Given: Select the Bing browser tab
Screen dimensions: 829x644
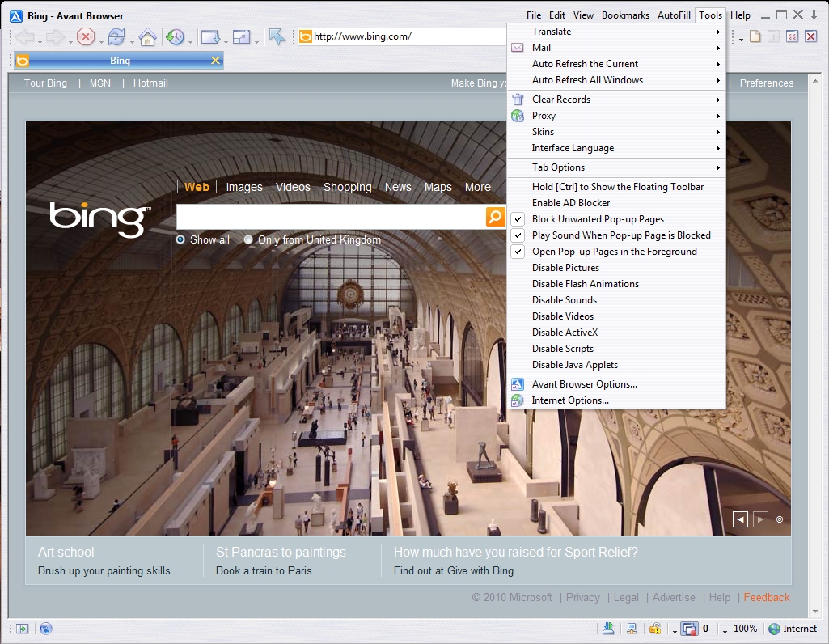Looking at the screenshot, I should [119, 61].
